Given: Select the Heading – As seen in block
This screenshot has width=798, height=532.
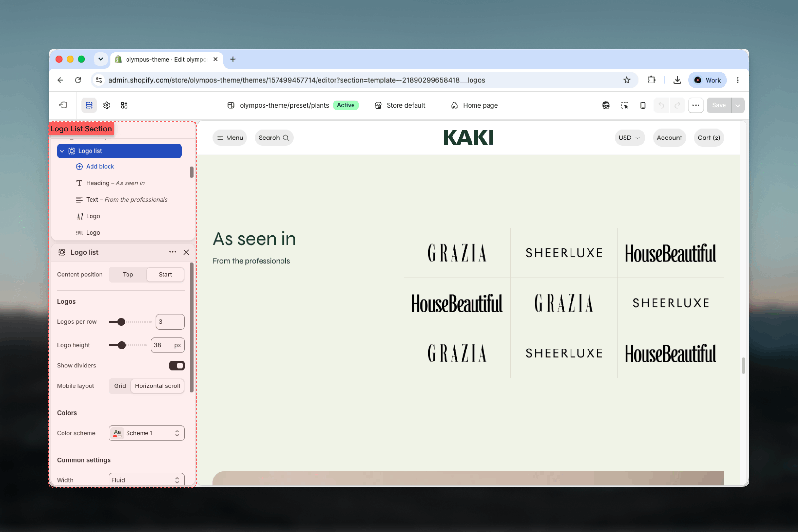Looking at the screenshot, I should [115, 183].
